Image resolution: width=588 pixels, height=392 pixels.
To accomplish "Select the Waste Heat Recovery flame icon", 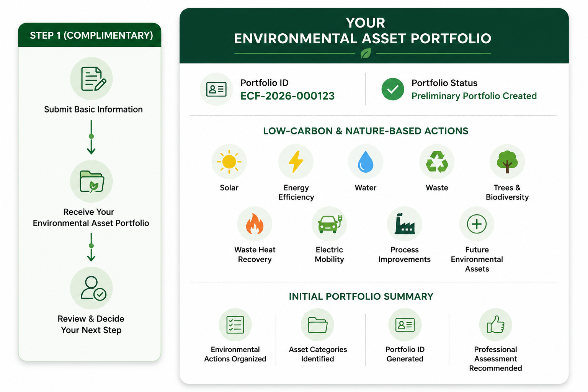I will point(255,224).
